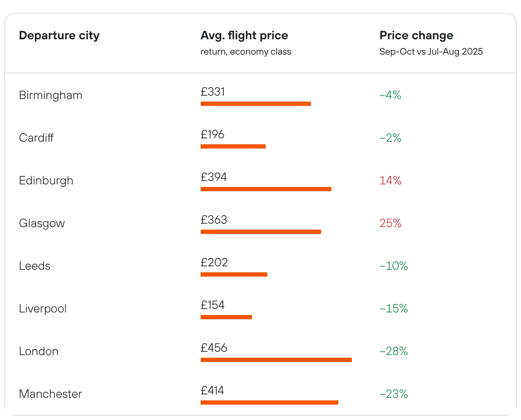Select the Birmingham row label

click(50, 95)
